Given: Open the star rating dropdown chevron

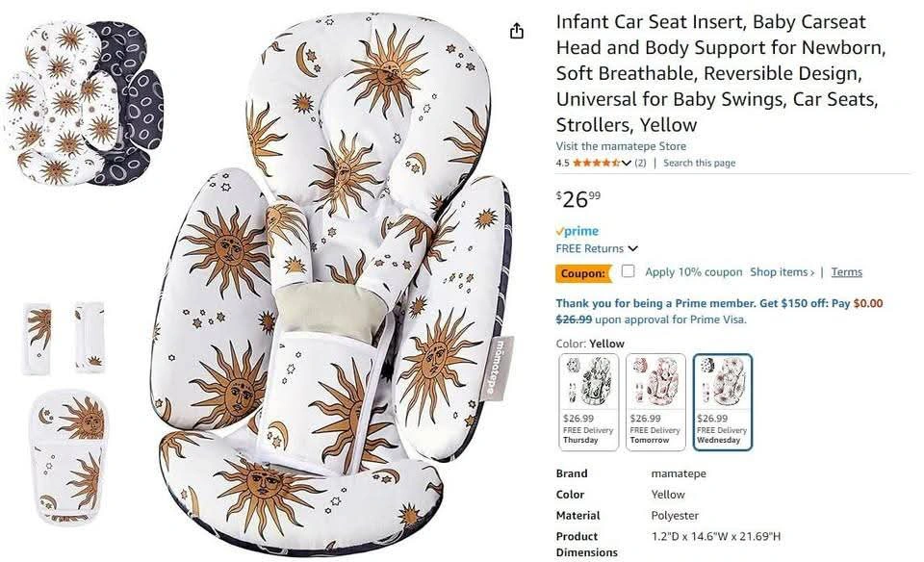Looking at the screenshot, I should click(627, 164).
